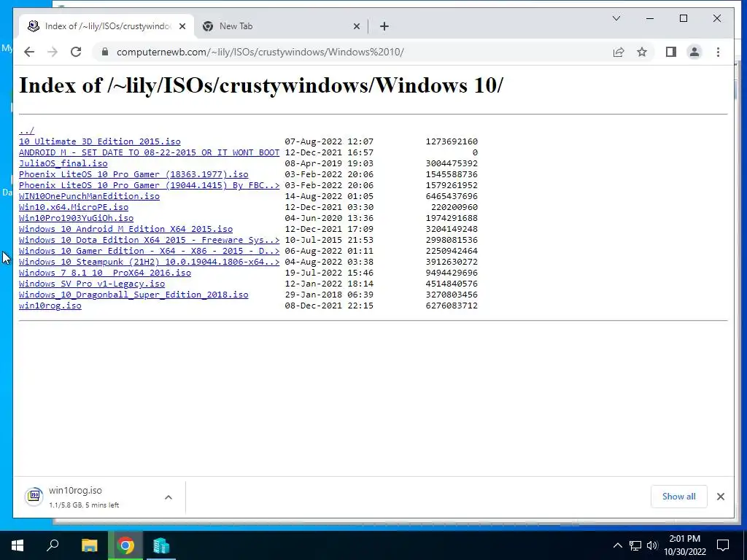Close the Index of /~lily tab
The height and width of the screenshot is (560, 747).
coord(182,26)
